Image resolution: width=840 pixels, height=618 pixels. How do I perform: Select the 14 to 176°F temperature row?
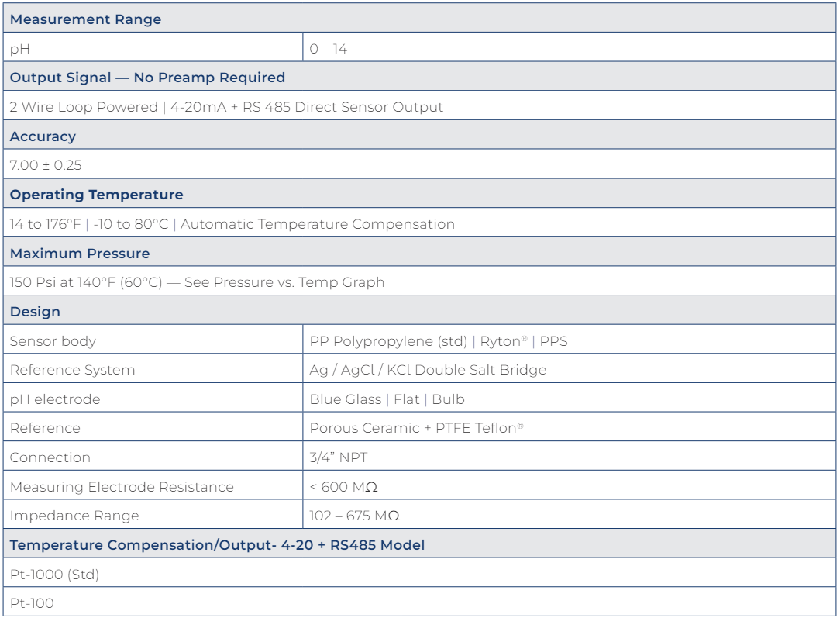coord(232,224)
